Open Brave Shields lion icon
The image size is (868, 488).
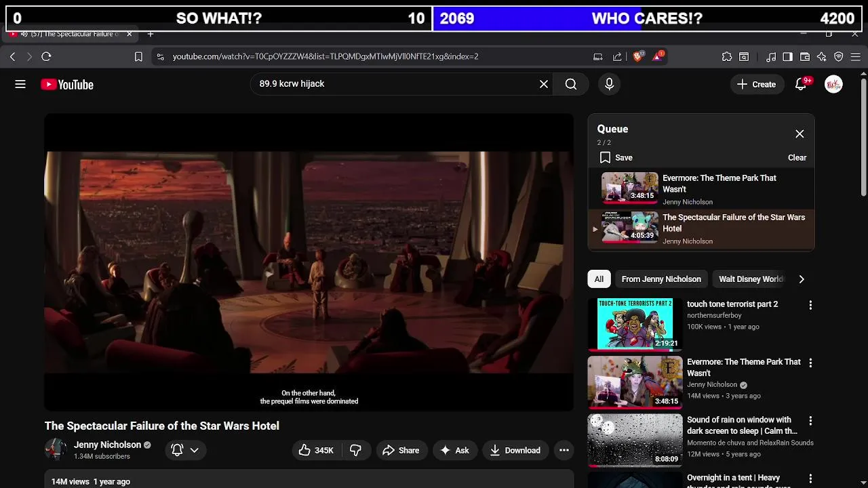point(638,57)
